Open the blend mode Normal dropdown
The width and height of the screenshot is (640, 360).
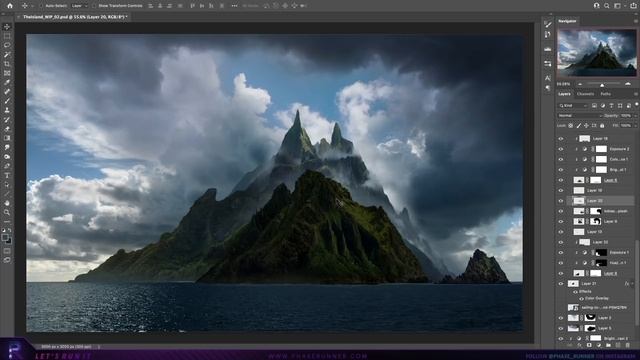[580, 116]
